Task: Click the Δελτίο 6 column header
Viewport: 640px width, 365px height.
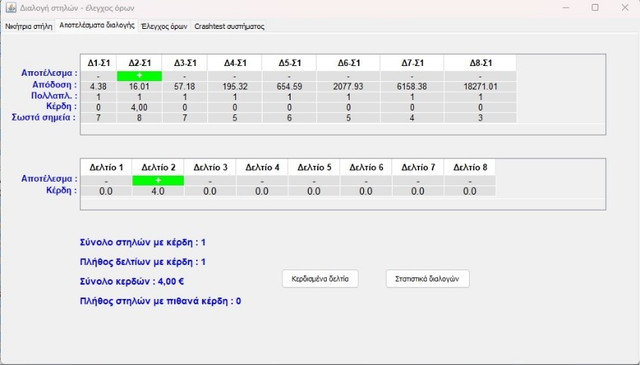Action: click(x=366, y=167)
